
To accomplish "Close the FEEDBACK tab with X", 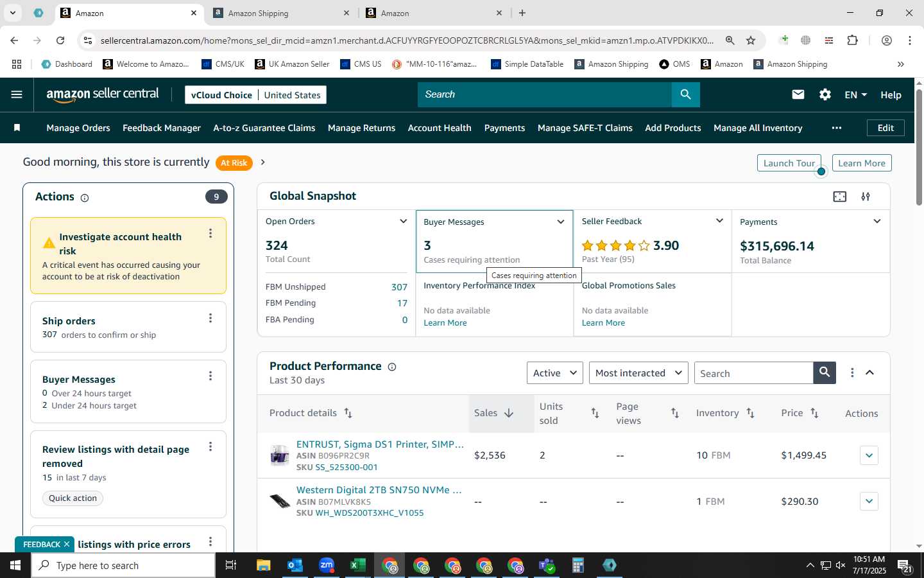I will click(x=67, y=544).
